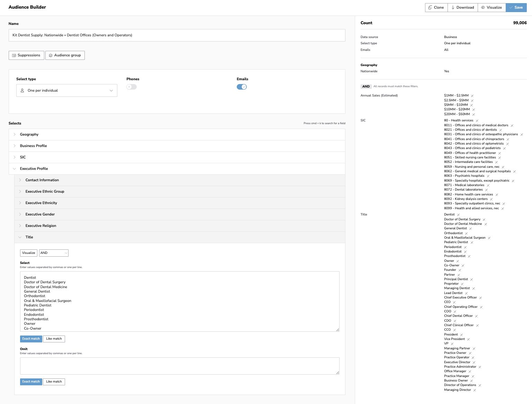Image resolution: width=532 pixels, height=404 pixels.
Task: Disable the Emails toggle
Action: [x=242, y=87]
